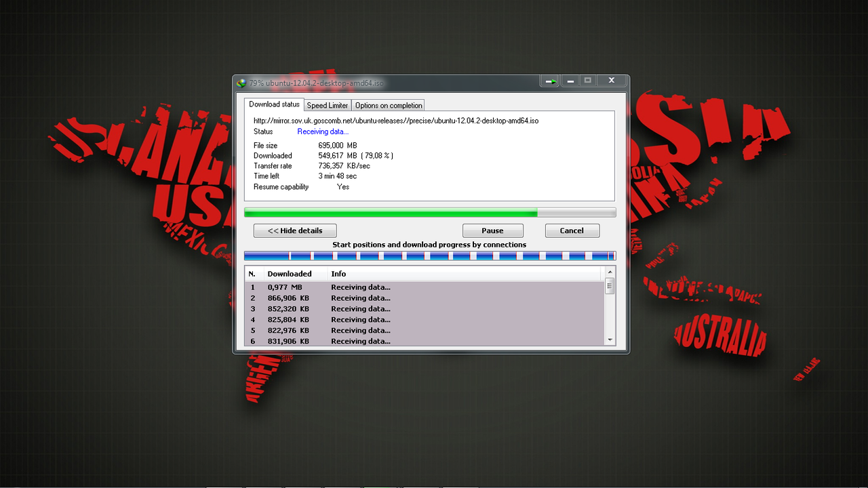The width and height of the screenshot is (868, 488).
Task: Click the window title '79% ubuntu-12.04.2-desktop-amd64.iso'
Action: pos(316,83)
